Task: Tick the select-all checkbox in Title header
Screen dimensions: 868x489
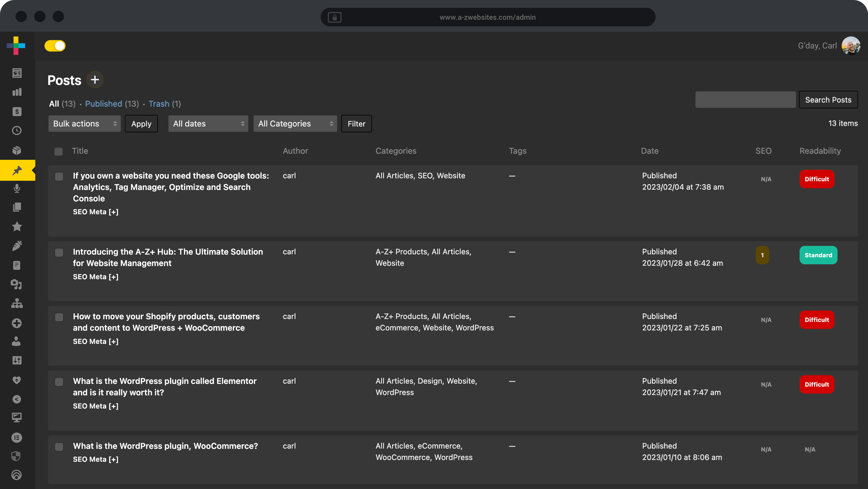Action: pos(59,151)
